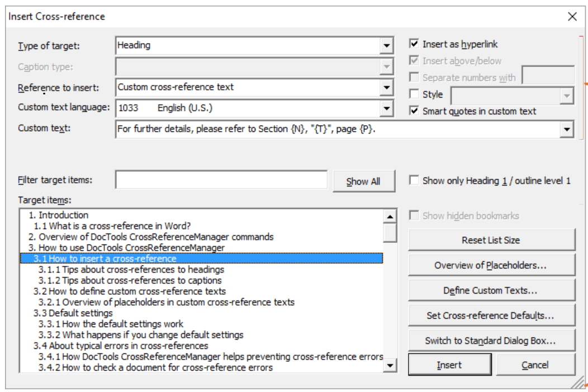This screenshot has width=588, height=392.
Task: Click the Filter target items field
Action: coord(222,180)
